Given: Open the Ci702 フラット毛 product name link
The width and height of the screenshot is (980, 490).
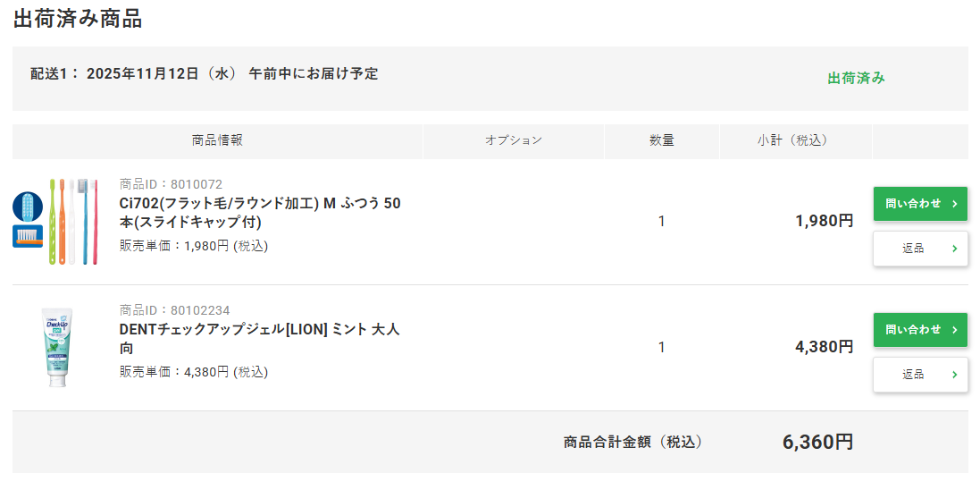Looking at the screenshot, I should tap(260, 212).
